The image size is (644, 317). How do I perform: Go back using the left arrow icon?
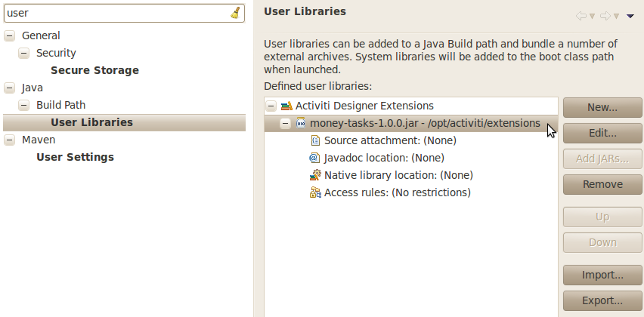(581, 16)
